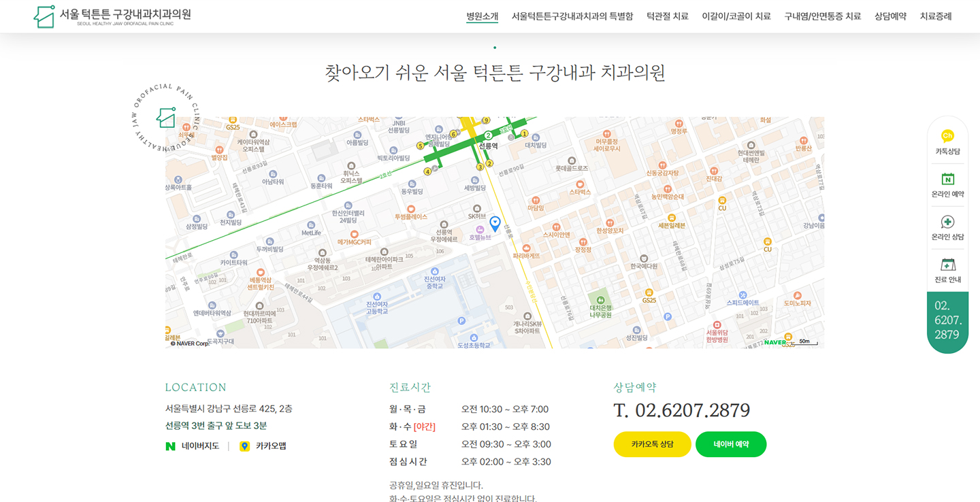
Task: Open the 카카오맵 link
Action: [271, 446]
